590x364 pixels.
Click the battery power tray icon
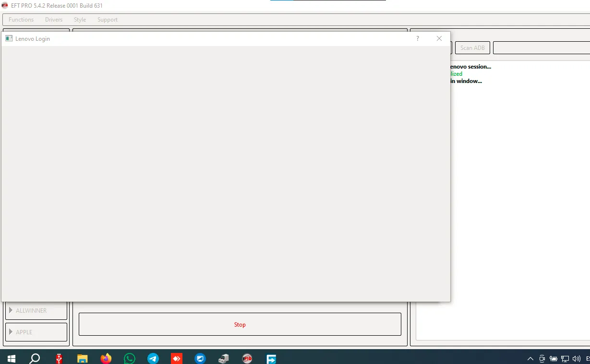[x=554, y=359]
